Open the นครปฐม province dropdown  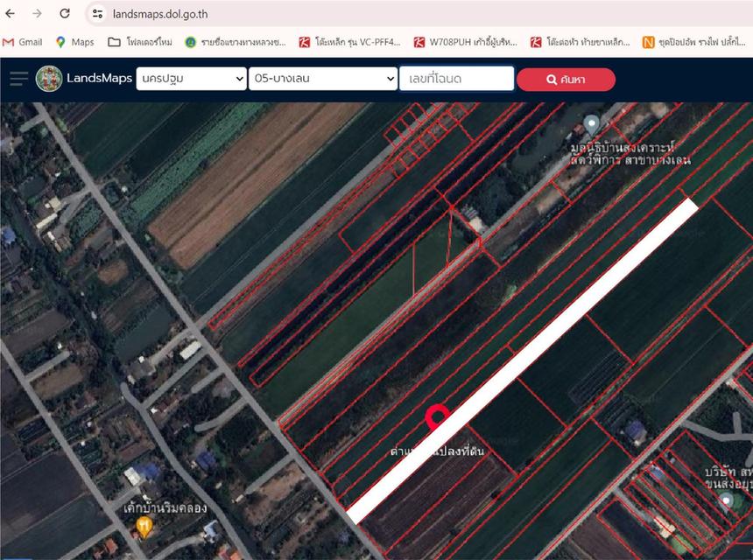192,79
